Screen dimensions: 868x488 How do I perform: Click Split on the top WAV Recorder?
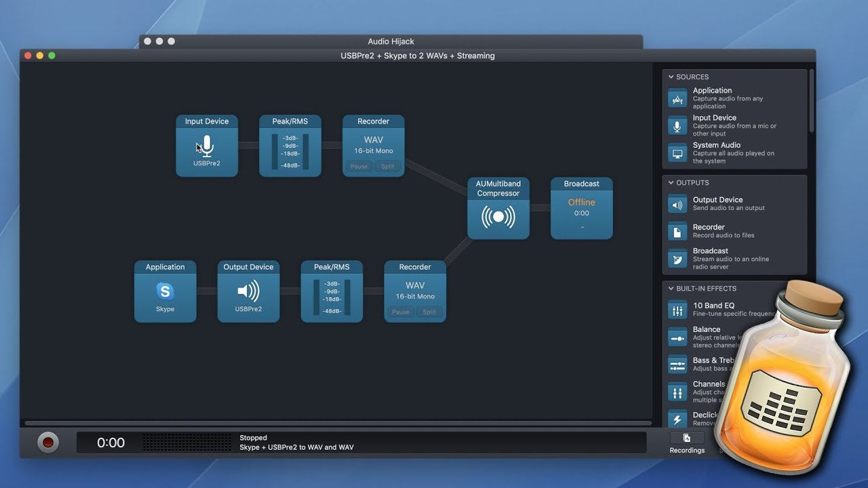pos(387,166)
